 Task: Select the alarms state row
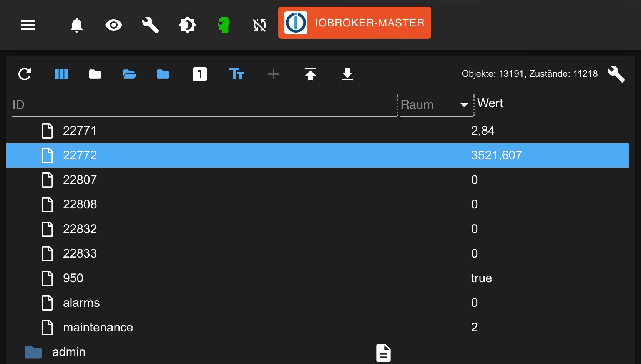click(317, 303)
